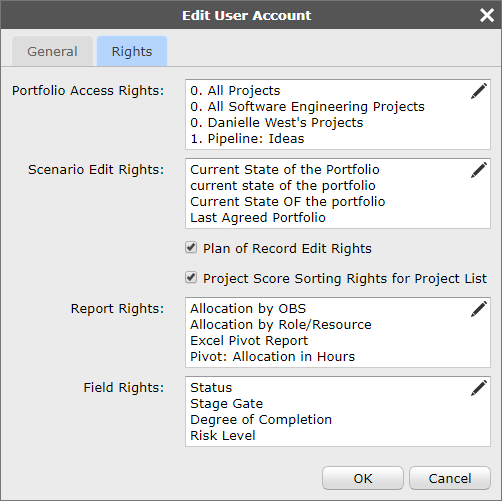Edit Scenario Edit Rights with pencil icon
Image resolution: width=502 pixels, height=501 pixels.
(x=479, y=170)
